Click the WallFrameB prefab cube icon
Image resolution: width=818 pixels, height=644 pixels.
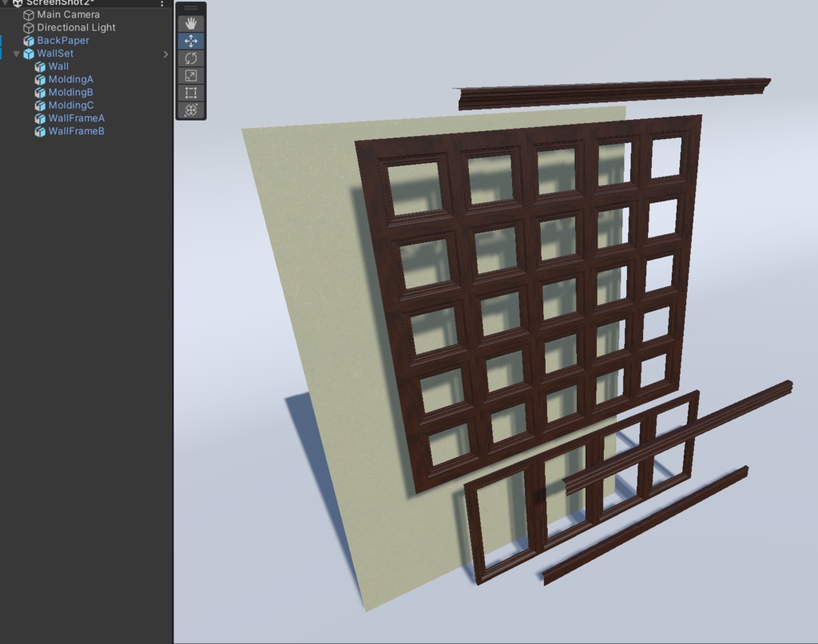(x=40, y=132)
